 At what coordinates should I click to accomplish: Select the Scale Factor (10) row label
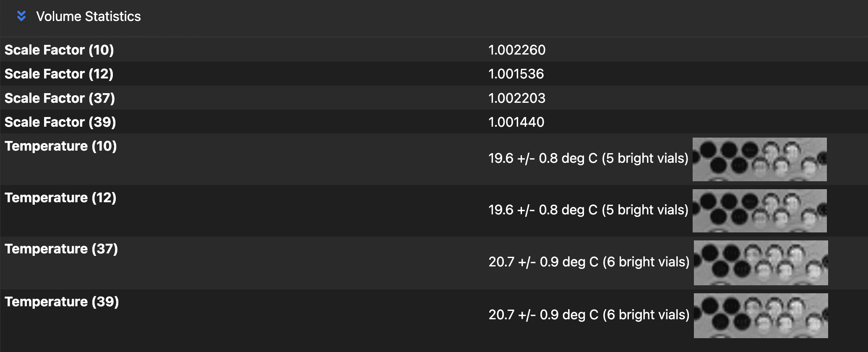pyautogui.click(x=59, y=50)
